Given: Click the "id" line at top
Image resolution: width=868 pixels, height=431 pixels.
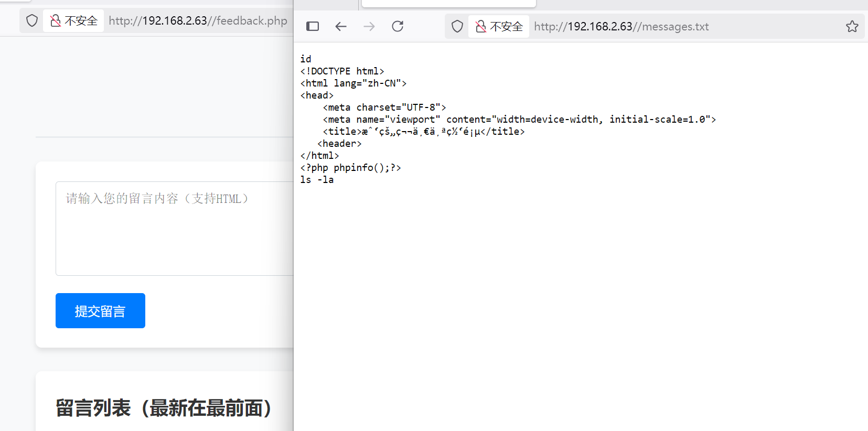Looking at the screenshot, I should pyautogui.click(x=306, y=59).
